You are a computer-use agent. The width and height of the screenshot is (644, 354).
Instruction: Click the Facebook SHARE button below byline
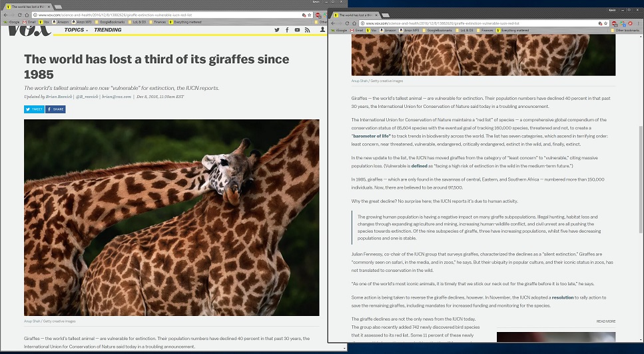click(x=55, y=109)
